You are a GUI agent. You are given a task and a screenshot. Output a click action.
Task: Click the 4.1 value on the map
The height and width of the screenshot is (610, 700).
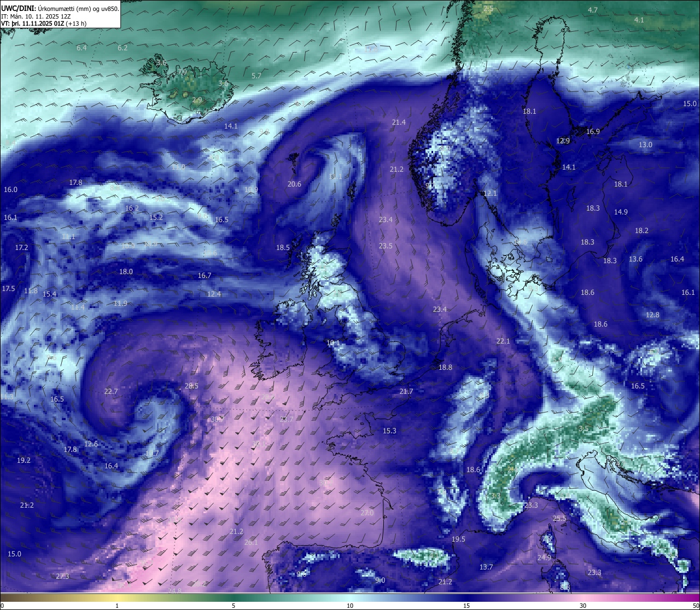(639, 20)
